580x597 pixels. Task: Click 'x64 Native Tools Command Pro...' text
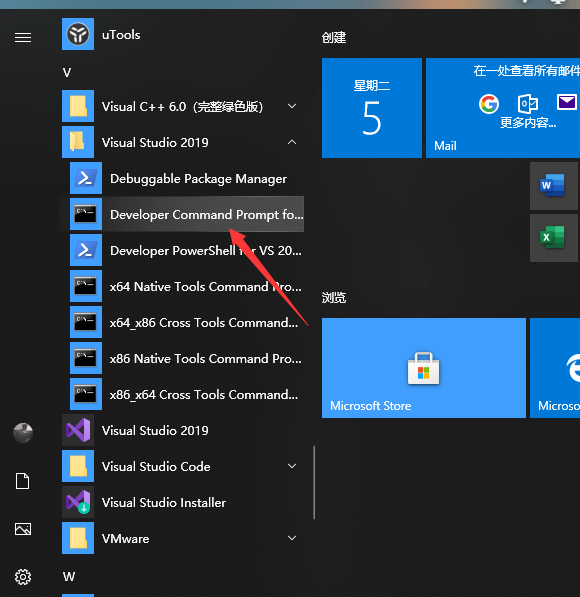click(206, 286)
